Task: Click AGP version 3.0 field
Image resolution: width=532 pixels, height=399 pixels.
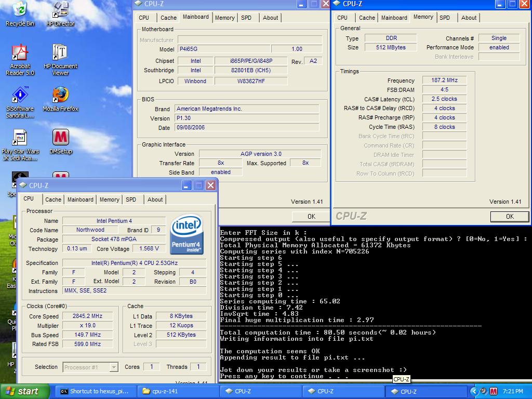Action: [261, 154]
